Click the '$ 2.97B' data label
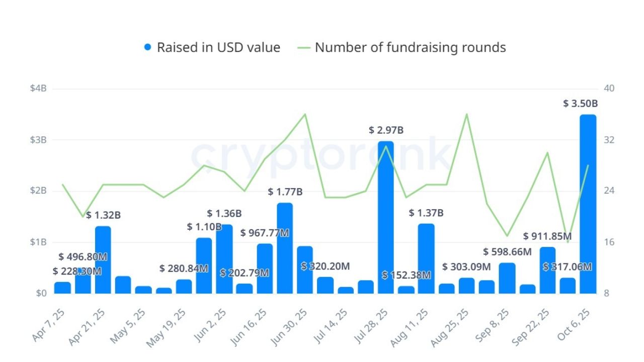Image resolution: width=644 pixels, height=362 pixels. click(386, 131)
